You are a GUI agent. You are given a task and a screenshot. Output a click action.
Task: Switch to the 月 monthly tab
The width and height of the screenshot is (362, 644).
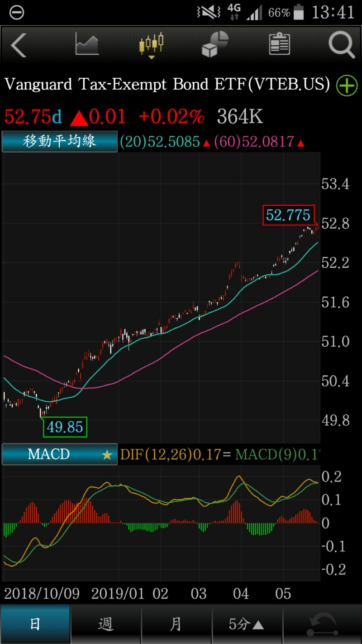click(176, 625)
